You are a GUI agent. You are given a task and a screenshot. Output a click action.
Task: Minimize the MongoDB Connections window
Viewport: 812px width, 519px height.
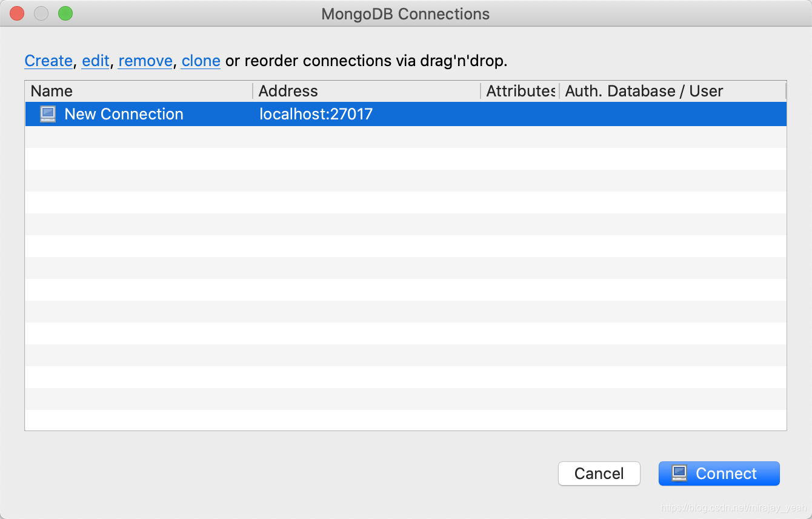tap(41, 13)
